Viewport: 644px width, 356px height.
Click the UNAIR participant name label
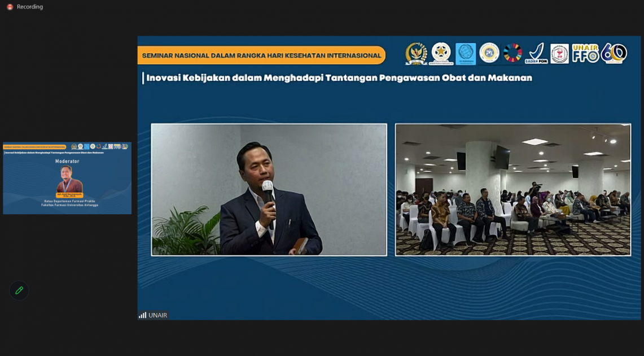[158, 315]
